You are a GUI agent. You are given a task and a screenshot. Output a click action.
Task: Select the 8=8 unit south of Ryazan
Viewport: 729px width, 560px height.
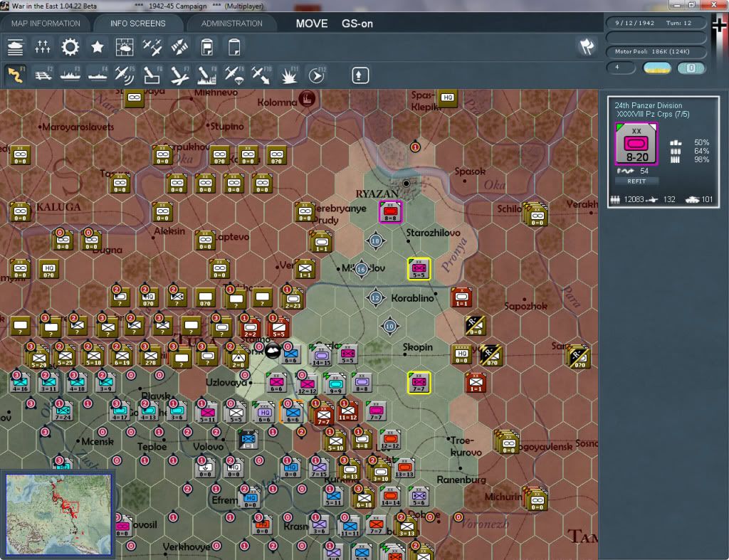coord(391,212)
